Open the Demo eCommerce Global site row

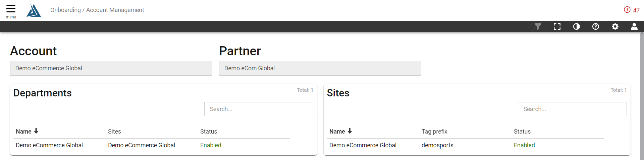(x=465, y=145)
